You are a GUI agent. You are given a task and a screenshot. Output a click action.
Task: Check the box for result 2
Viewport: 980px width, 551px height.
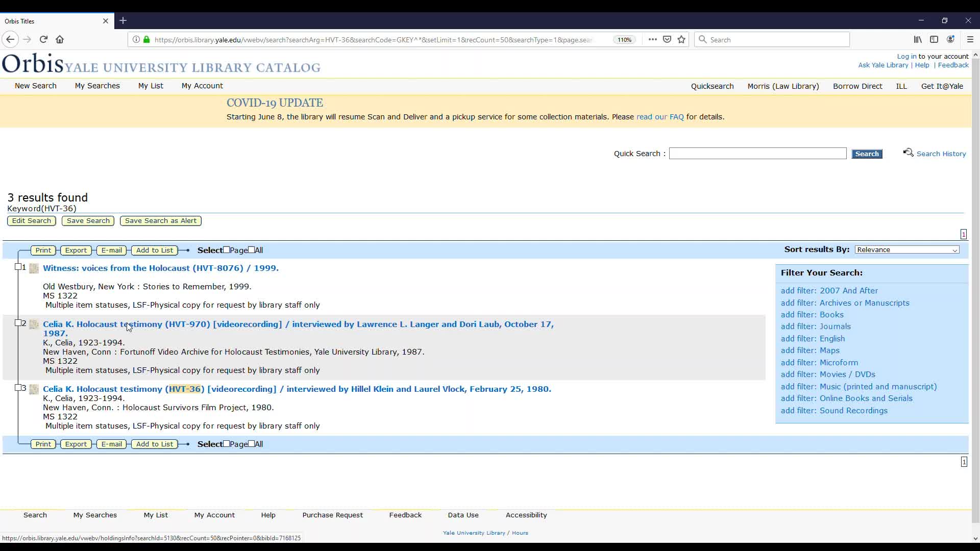(x=18, y=323)
